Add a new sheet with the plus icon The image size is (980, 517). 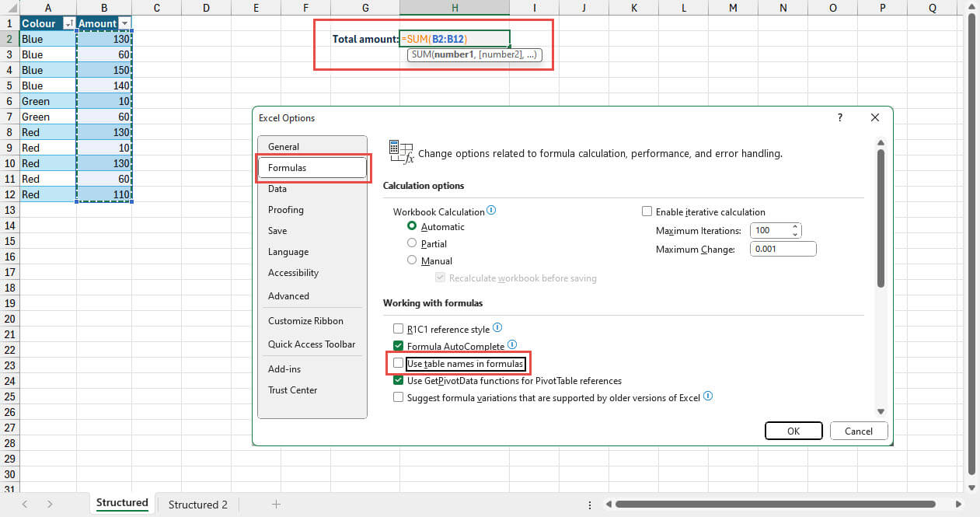(x=276, y=504)
